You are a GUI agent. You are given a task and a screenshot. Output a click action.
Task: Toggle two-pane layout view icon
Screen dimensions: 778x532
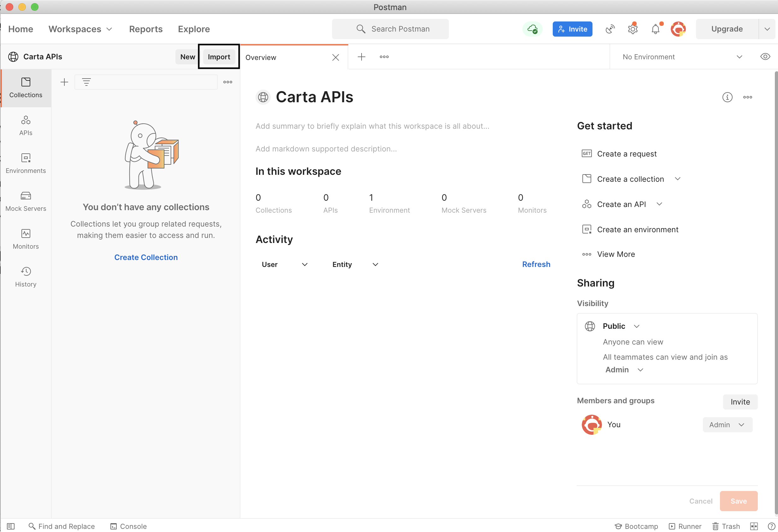[754, 526]
